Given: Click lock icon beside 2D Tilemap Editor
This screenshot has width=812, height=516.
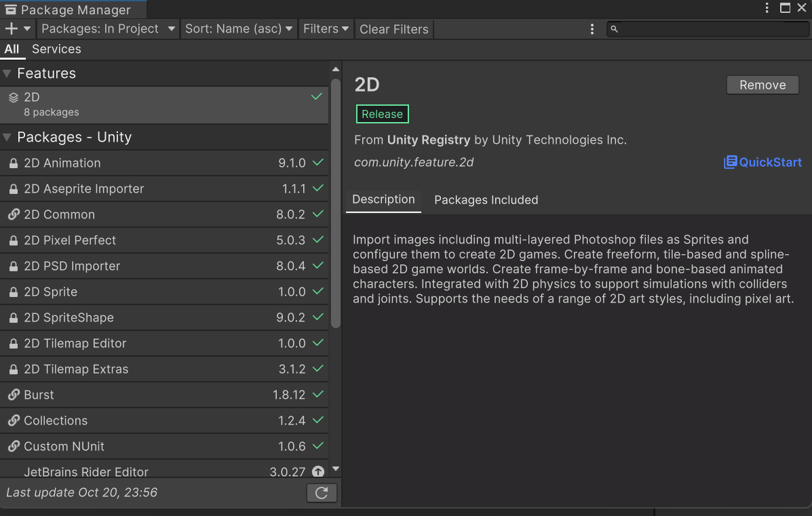Looking at the screenshot, I should pyautogui.click(x=14, y=343).
